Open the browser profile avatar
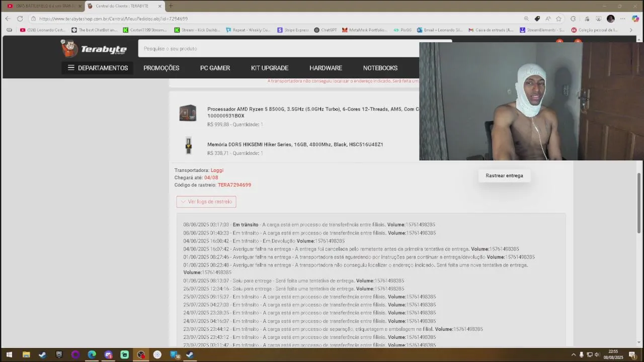 pos(611,19)
